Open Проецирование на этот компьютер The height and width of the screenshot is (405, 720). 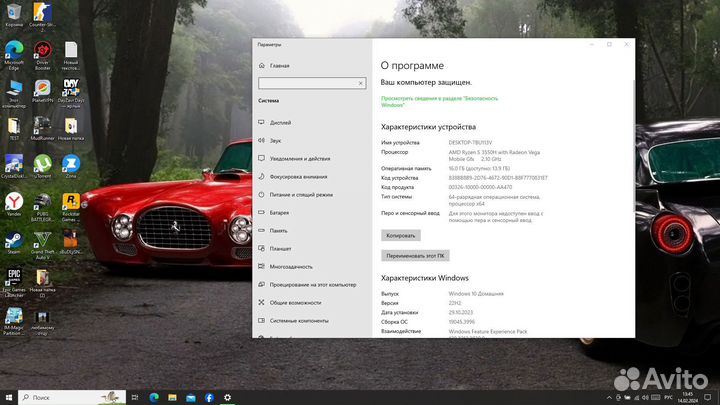pyautogui.click(x=312, y=285)
